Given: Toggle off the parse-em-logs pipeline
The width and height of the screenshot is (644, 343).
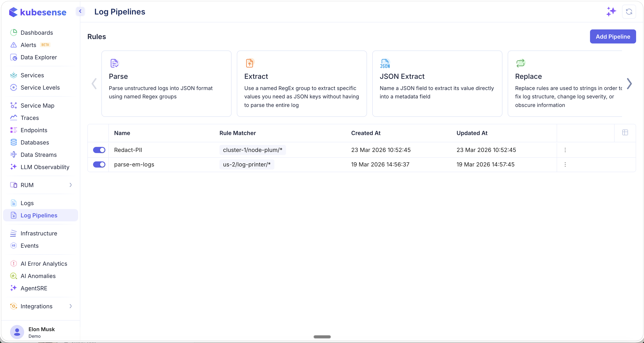Looking at the screenshot, I should click(99, 164).
